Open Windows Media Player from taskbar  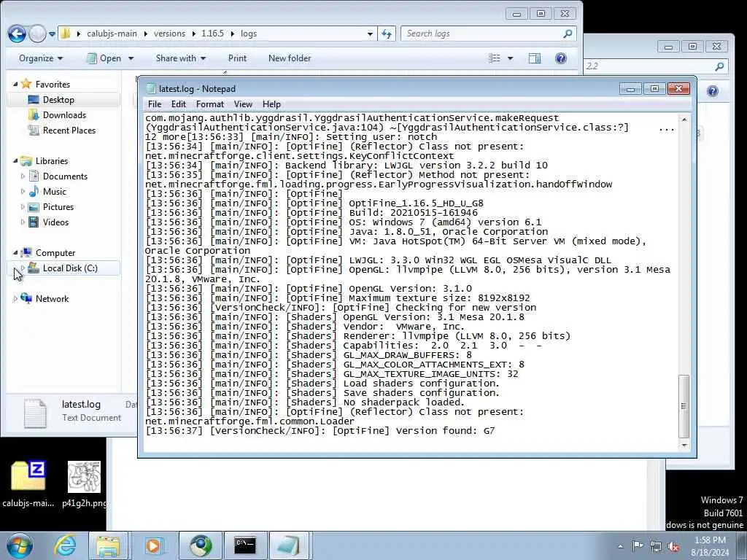pyautogui.click(x=153, y=545)
